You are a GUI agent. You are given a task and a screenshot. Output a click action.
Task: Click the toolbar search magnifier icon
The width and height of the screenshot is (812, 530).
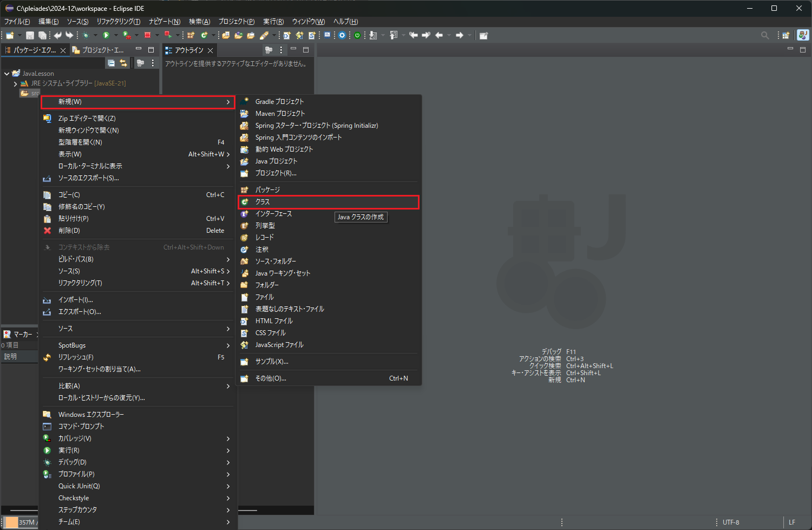click(x=765, y=35)
